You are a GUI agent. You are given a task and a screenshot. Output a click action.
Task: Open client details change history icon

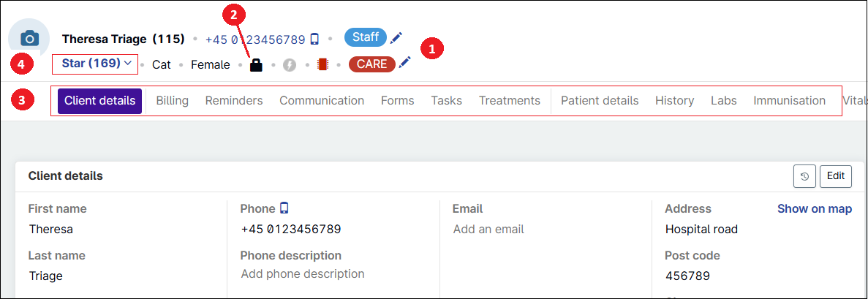(x=804, y=176)
